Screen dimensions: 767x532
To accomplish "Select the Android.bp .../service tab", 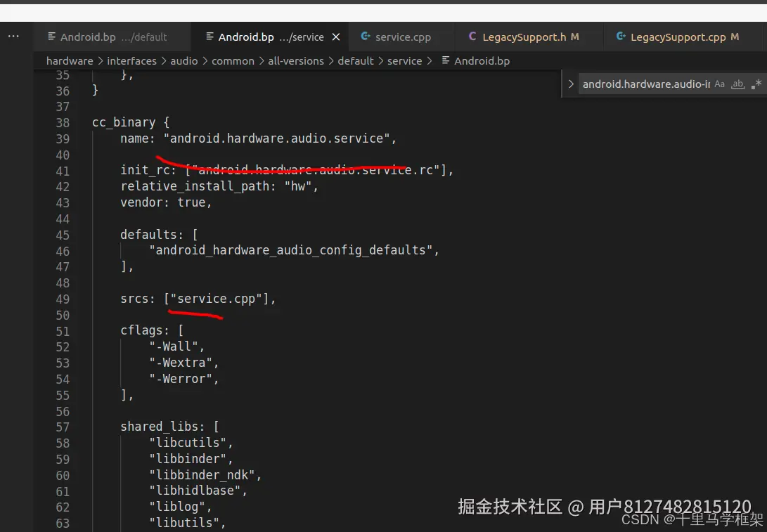I will click(x=270, y=37).
